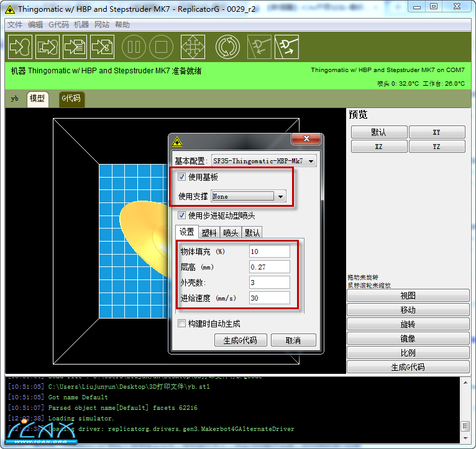Maximize the ReplicatorG window
This screenshot has height=449, width=476.
pyautogui.click(x=434, y=7)
